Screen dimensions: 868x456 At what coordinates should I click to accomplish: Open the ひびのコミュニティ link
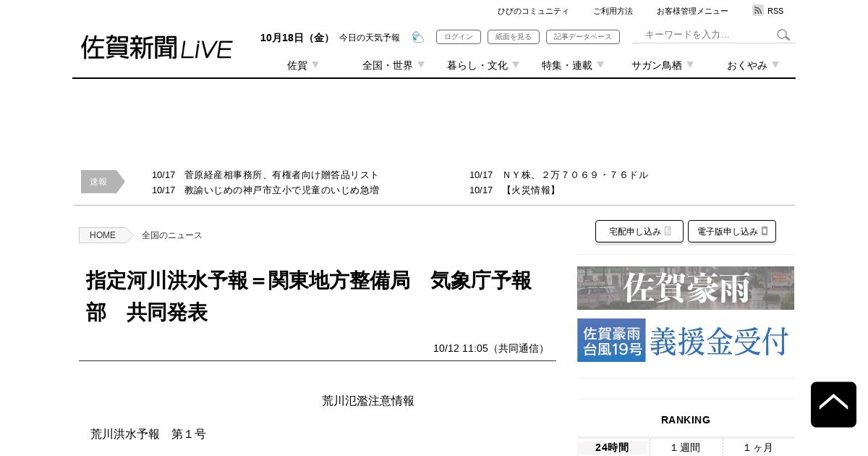533,11
